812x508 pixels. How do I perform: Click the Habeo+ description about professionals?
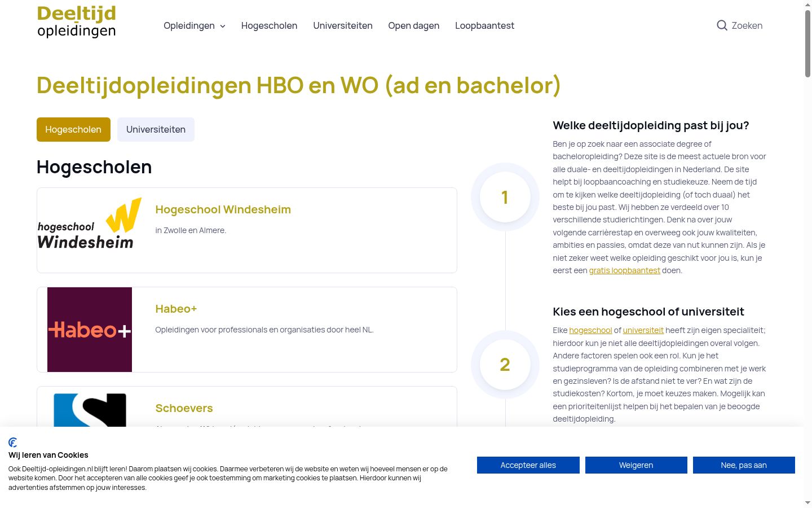[264, 330]
